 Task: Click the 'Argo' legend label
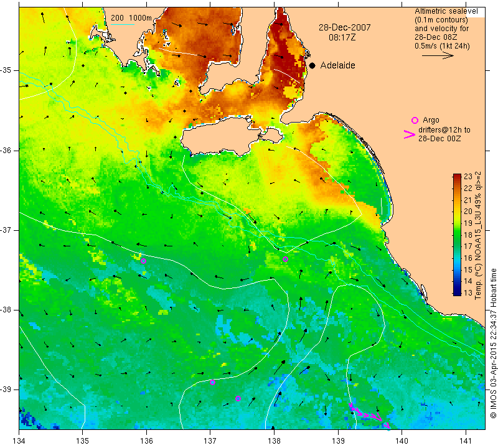431,120
